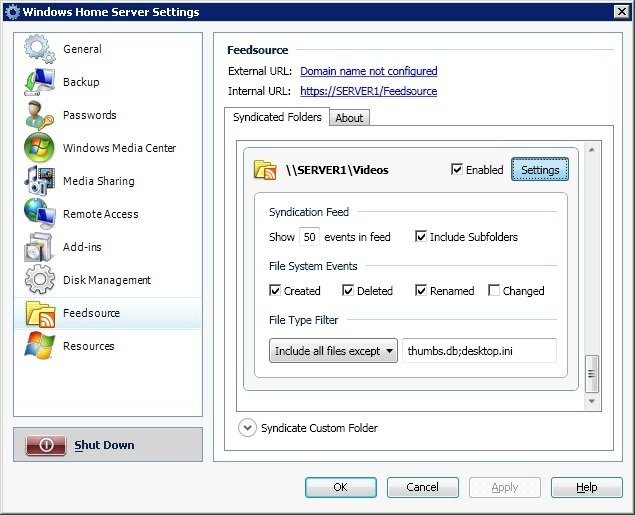Viewport: 635px width, 515px height.
Task: Click the events count field showing 50
Action: [309, 237]
